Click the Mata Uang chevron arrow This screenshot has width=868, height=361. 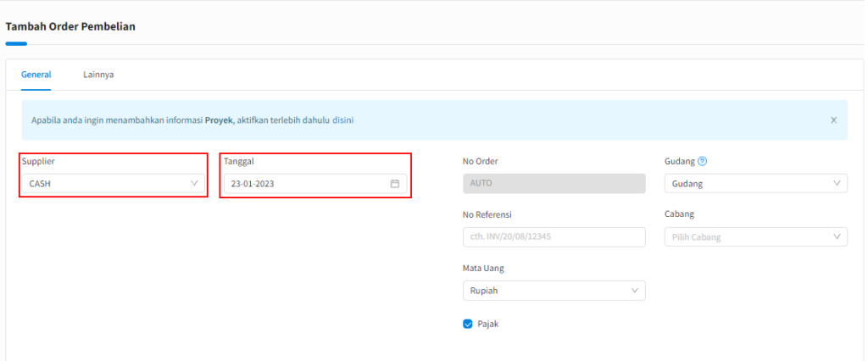[x=635, y=291]
